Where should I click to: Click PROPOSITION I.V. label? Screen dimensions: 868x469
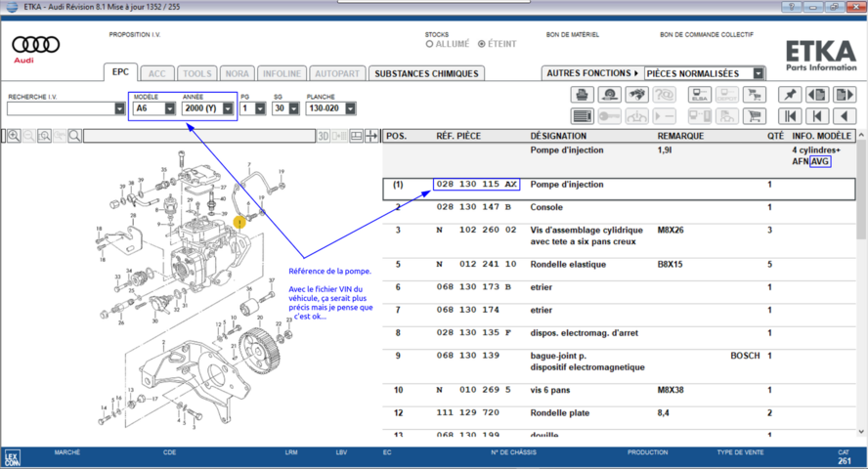(x=135, y=35)
